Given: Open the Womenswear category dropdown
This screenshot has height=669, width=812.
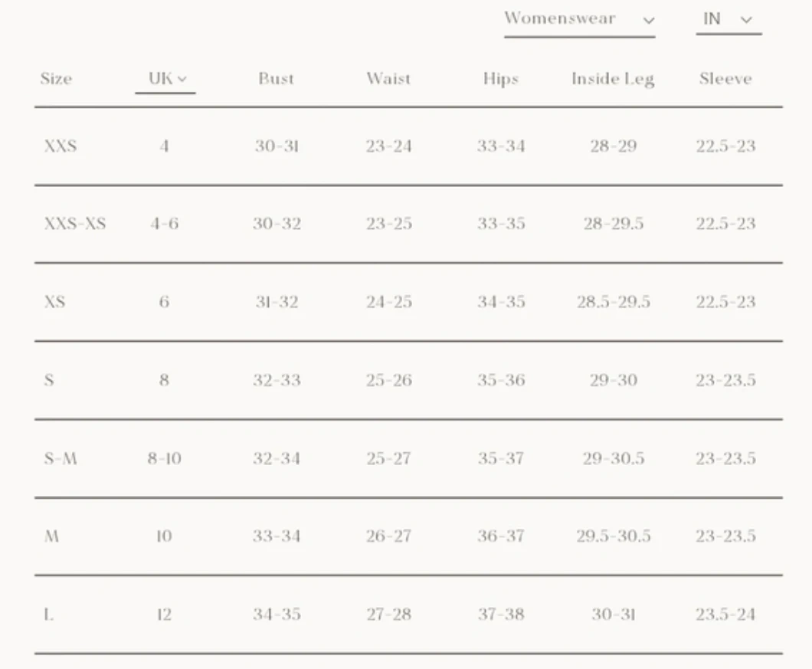Looking at the screenshot, I should [x=579, y=20].
